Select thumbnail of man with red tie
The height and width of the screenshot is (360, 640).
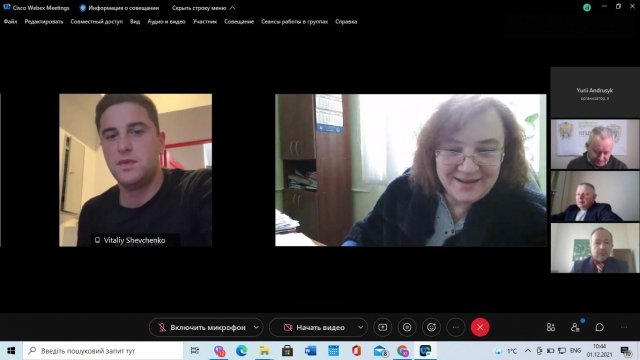(595, 248)
